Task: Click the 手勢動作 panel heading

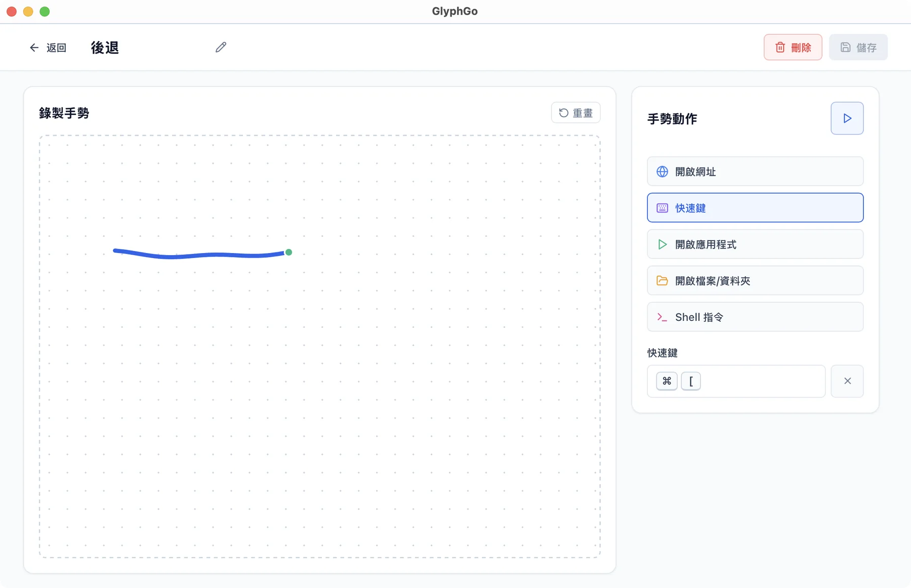Action: (672, 119)
